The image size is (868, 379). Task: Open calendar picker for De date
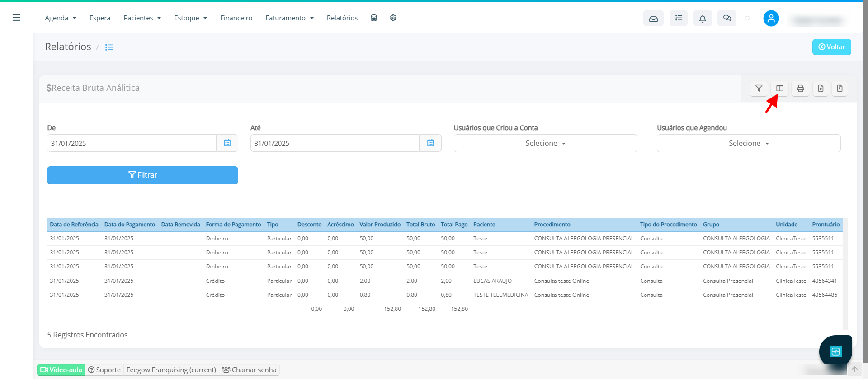[x=227, y=143]
